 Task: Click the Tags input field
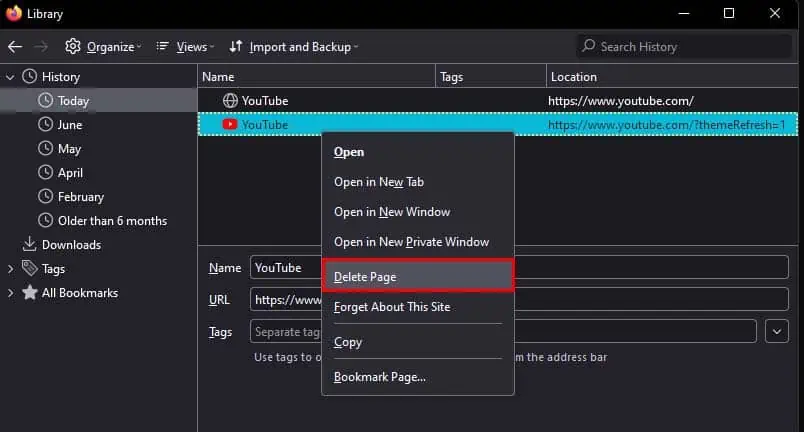coord(503,331)
